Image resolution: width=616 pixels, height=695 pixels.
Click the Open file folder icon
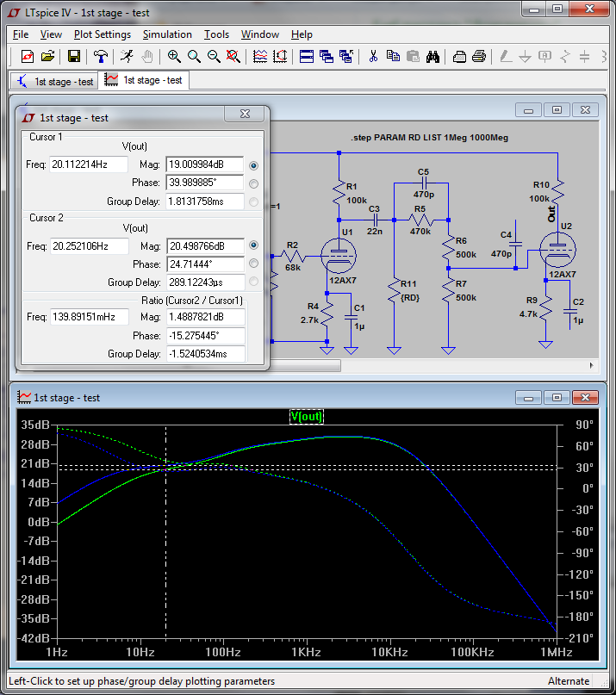[48, 57]
